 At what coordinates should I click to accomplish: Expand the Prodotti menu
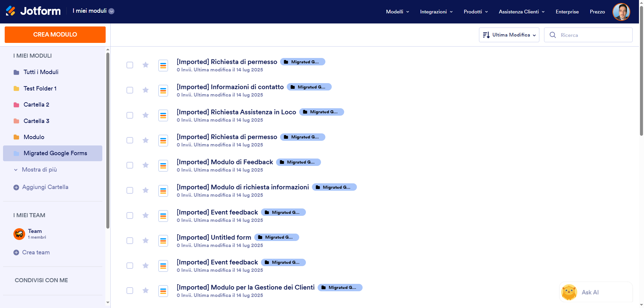pos(476,12)
